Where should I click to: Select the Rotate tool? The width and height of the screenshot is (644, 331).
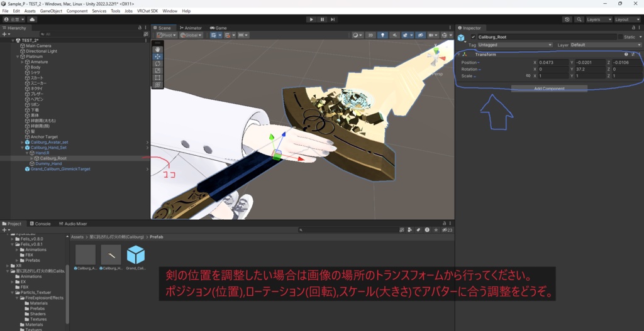158,63
